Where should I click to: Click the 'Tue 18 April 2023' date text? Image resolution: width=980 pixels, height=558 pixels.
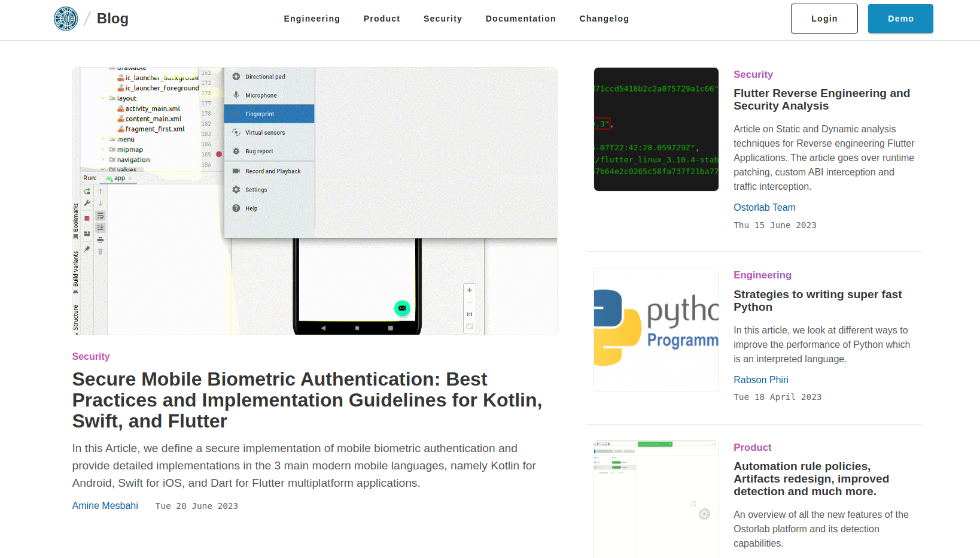tap(777, 397)
